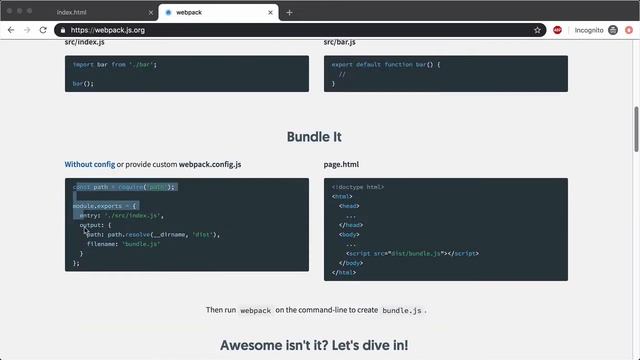
Task: Click the 'bar();' line in src/index.js
Action: (83, 84)
